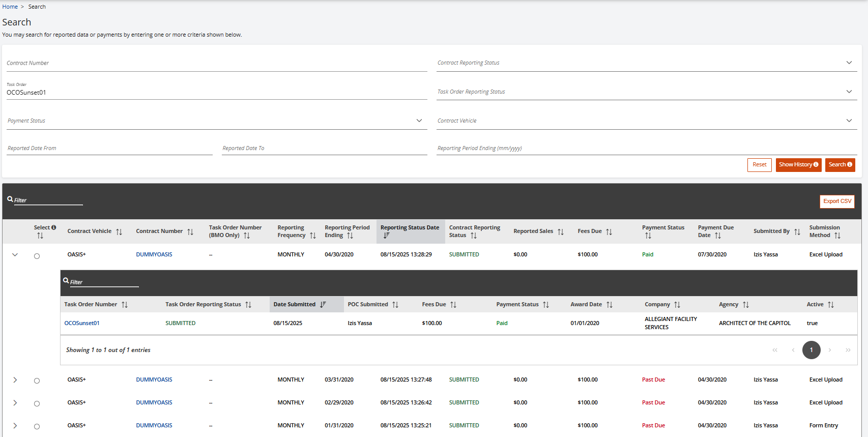Click Reporting Status Date descending sort icon

[x=386, y=236]
